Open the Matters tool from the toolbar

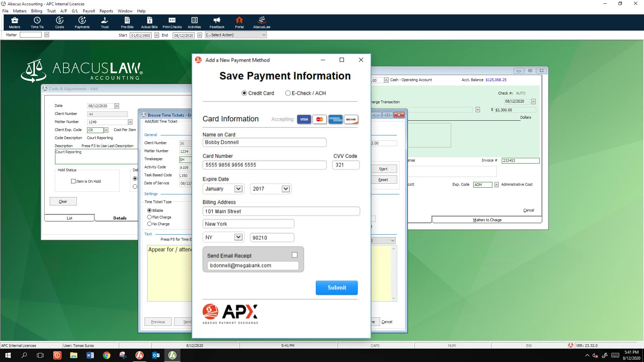point(14,22)
